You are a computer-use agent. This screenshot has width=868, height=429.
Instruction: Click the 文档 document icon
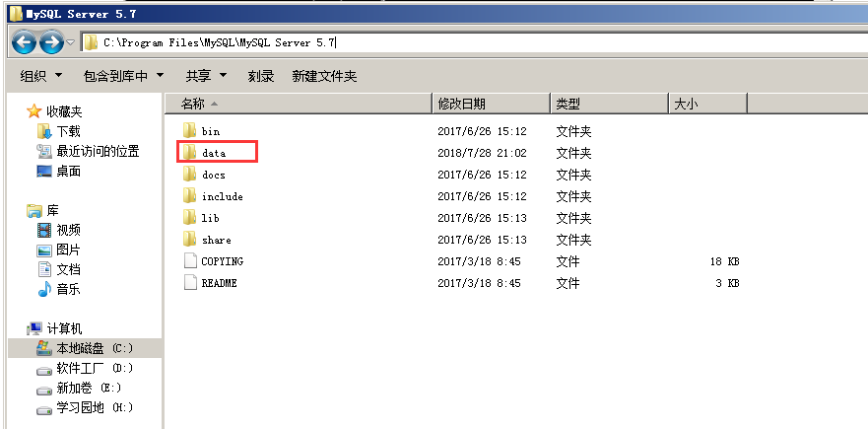[x=44, y=269]
